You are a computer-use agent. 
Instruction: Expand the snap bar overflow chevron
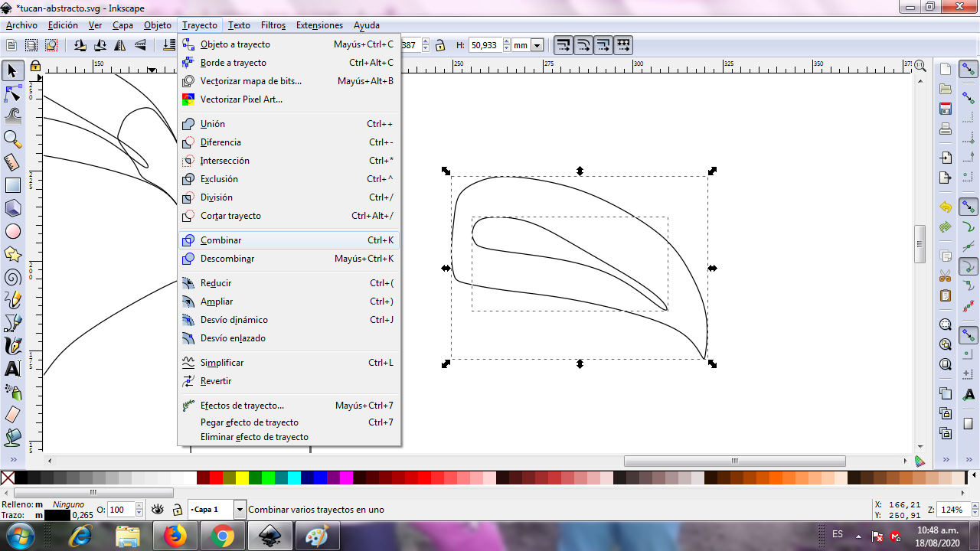point(969,460)
